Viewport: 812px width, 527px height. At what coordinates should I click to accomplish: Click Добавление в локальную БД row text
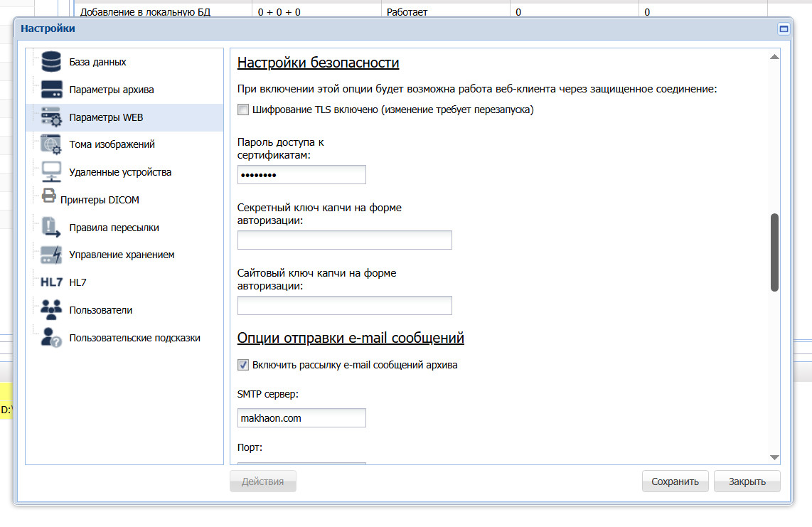click(x=145, y=12)
